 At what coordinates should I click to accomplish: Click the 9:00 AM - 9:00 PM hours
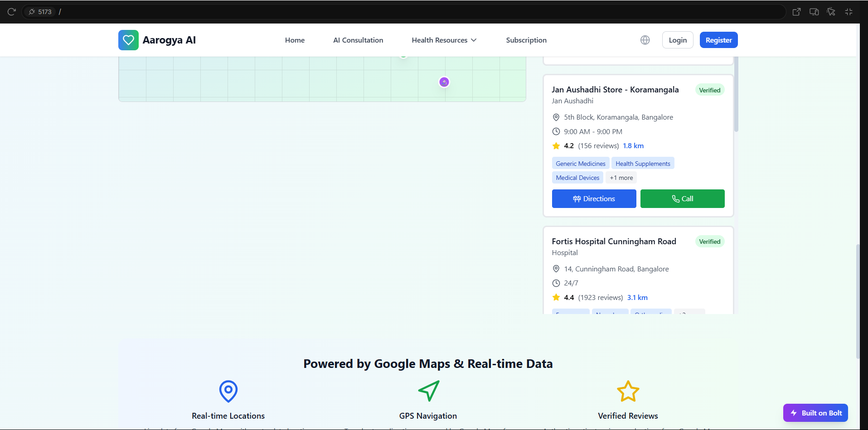pos(593,132)
